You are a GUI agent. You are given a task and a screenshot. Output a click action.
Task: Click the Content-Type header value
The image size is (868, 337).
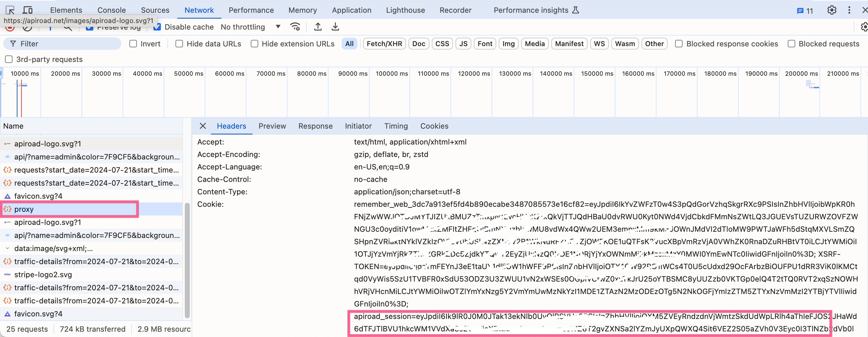tap(407, 192)
